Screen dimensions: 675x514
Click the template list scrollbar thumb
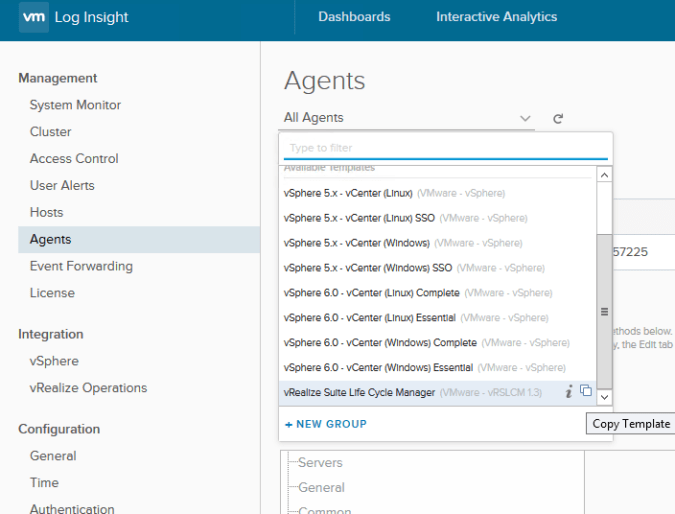tap(604, 312)
